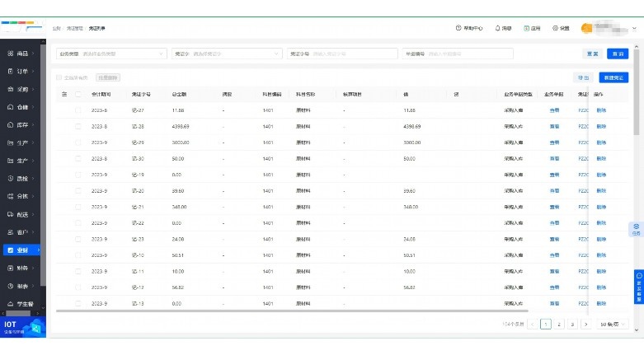This screenshot has height=355, width=644.
Task: Click the 记-22 voucher number cell
Action: click(138, 223)
